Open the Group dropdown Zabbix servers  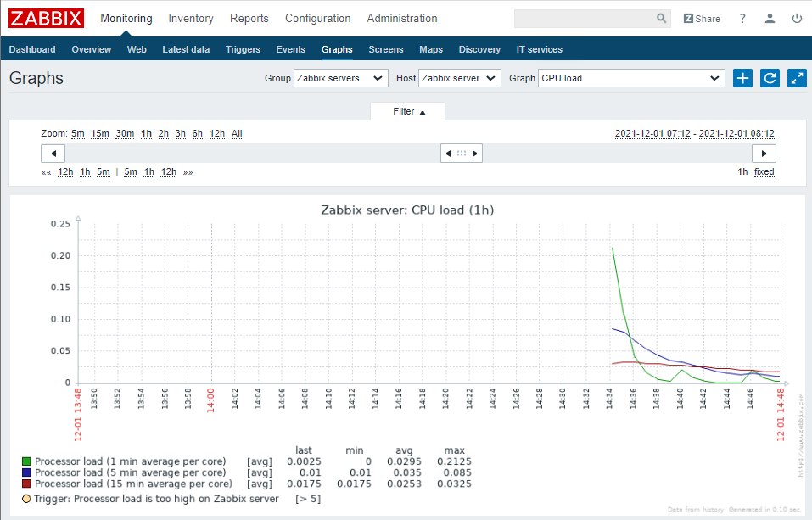click(x=341, y=78)
